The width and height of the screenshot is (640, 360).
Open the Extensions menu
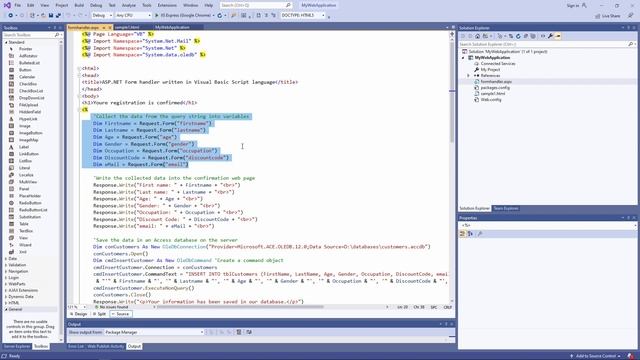pos(167,5)
